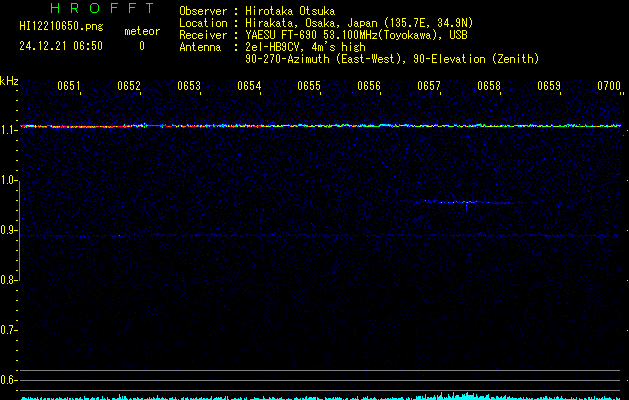Click the HROFFT title text
The image size is (629, 400).
coord(102,8)
